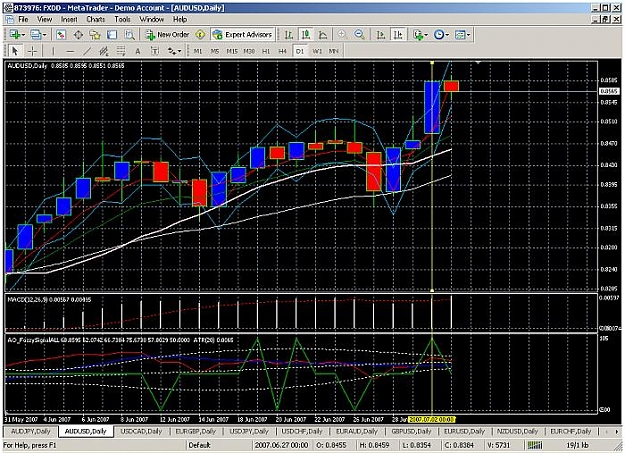Viewport: 625px width, 453px height.
Task: Open the Help menu
Action: 180,19
